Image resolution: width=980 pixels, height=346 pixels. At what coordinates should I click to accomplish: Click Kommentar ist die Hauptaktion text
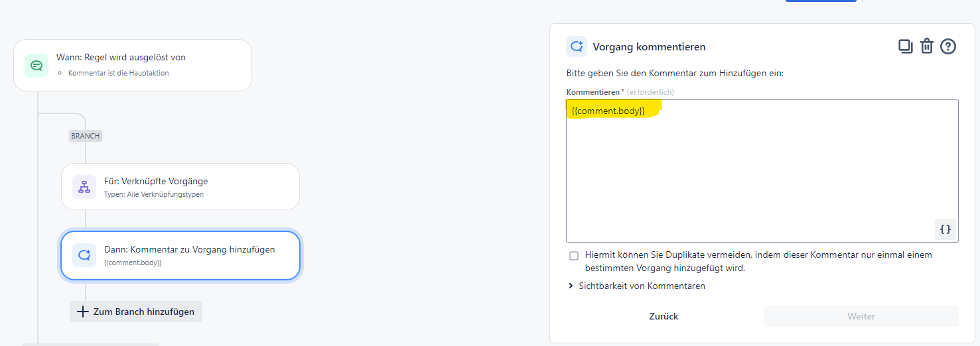click(118, 73)
